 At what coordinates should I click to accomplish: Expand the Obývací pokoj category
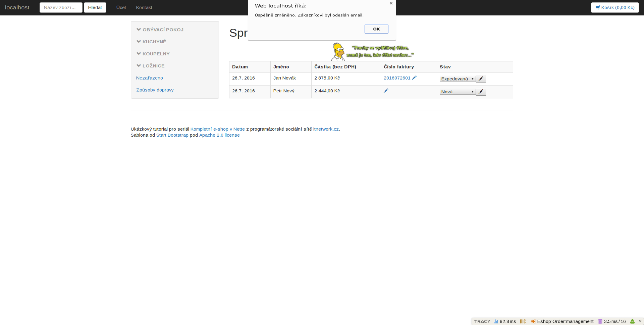[160, 30]
